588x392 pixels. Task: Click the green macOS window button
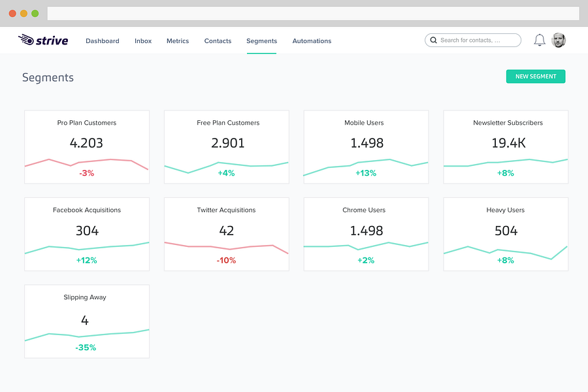click(x=35, y=14)
